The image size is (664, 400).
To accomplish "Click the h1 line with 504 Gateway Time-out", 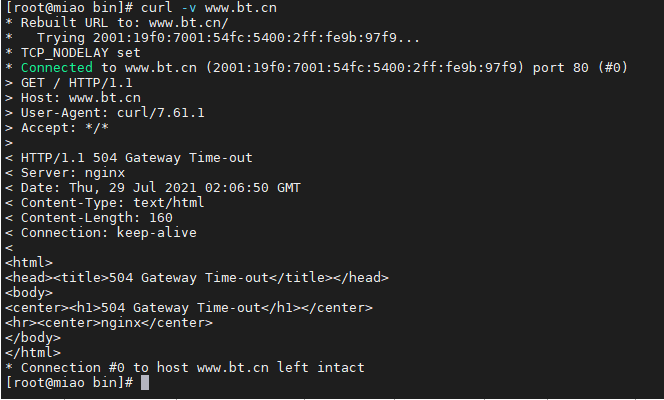I will 189,308.
